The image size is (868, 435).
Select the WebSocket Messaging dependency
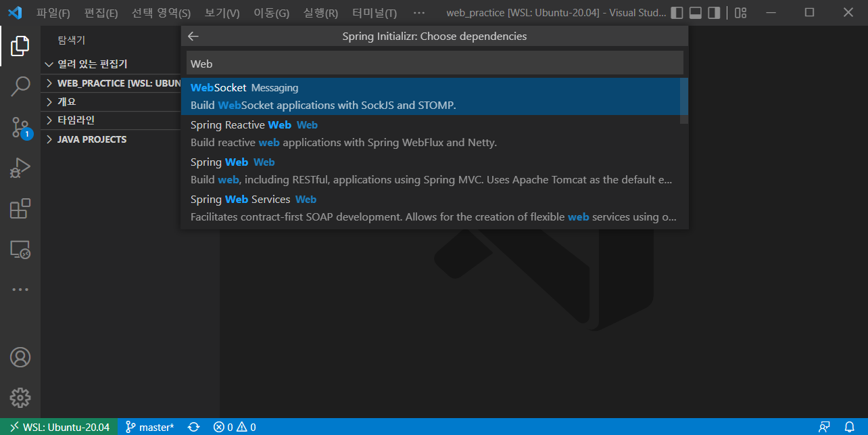(430, 96)
